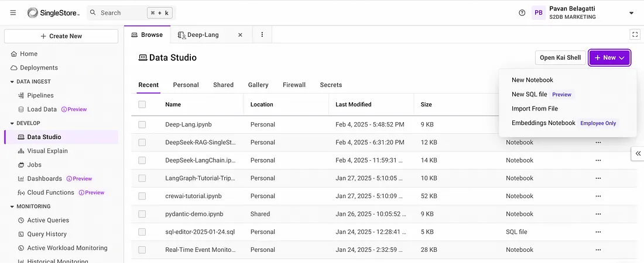Image resolution: width=644 pixels, height=263 pixels.
Task: Switch to the Gallery tab
Action: tap(258, 85)
